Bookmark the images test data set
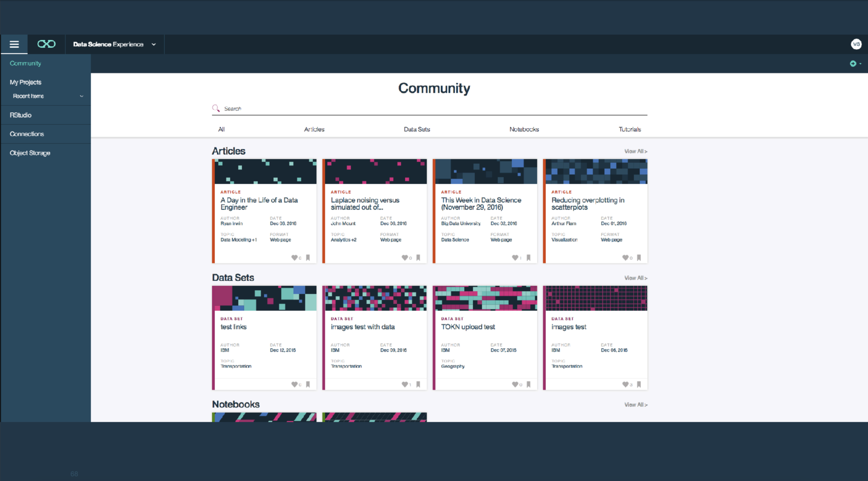The image size is (868, 481). coord(639,384)
